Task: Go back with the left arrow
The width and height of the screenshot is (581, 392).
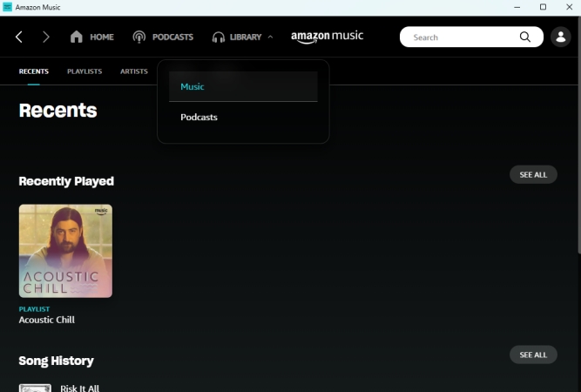Action: click(x=19, y=37)
